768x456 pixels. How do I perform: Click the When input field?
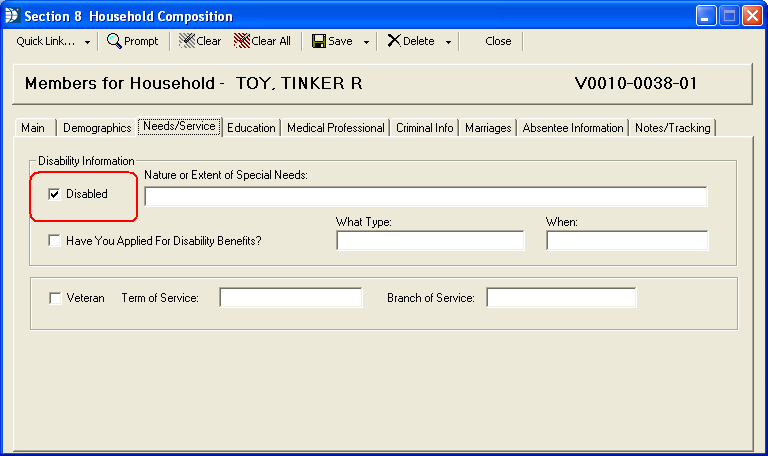pos(627,240)
